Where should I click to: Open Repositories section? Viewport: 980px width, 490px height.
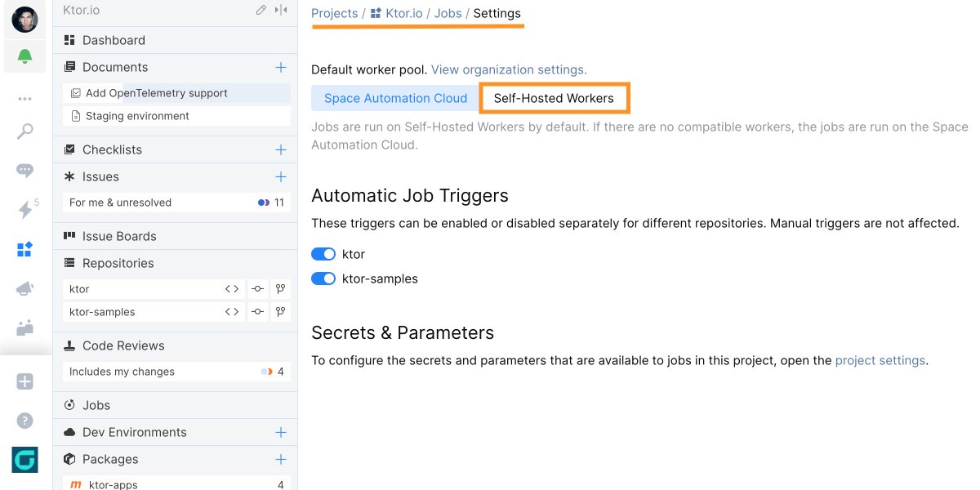coord(118,263)
